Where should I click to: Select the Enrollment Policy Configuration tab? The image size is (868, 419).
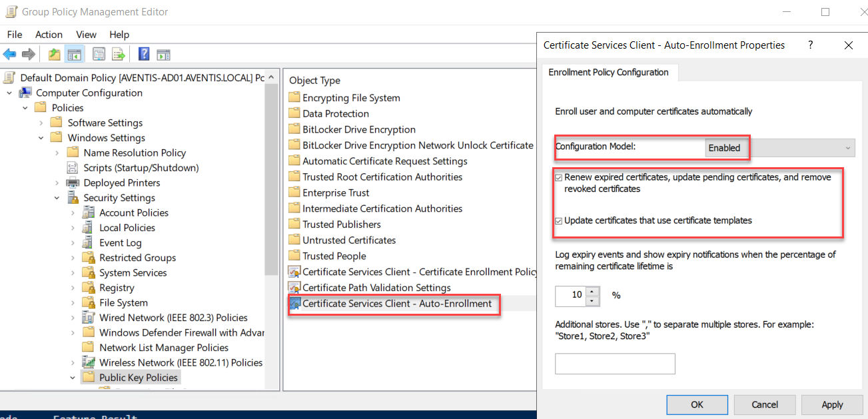[608, 72]
